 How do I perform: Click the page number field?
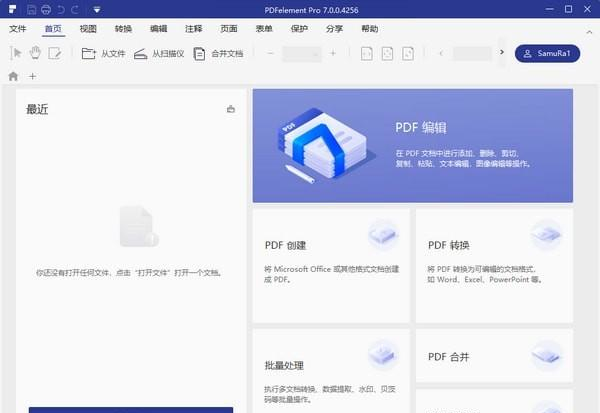472,54
